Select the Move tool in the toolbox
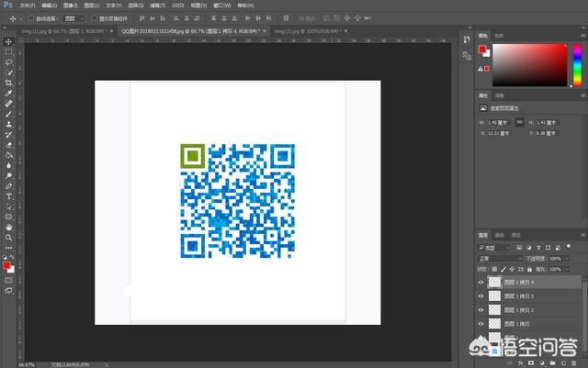588x368 pixels. (x=8, y=41)
